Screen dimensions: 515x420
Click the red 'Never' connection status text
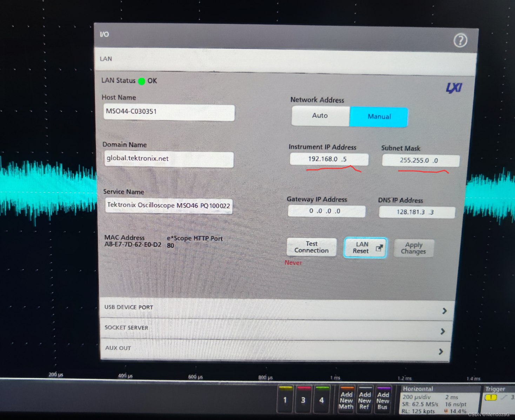293,263
